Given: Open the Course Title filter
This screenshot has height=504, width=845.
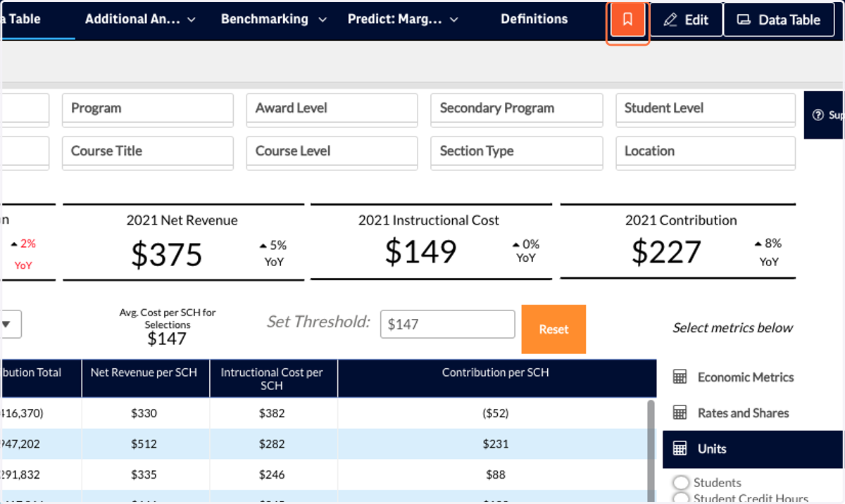Looking at the screenshot, I should (148, 152).
